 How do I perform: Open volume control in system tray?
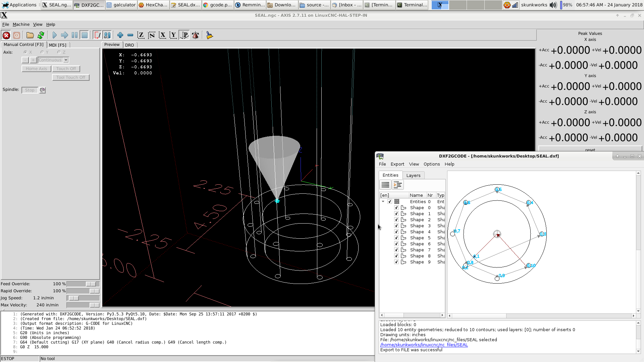click(x=553, y=5)
